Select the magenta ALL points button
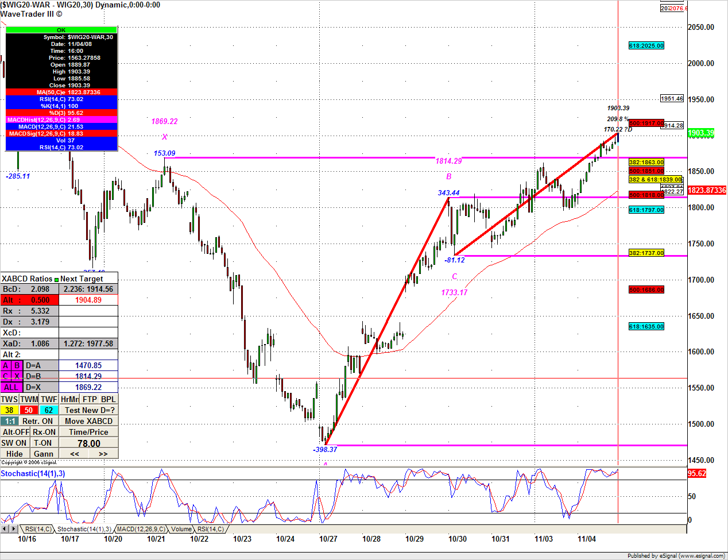The width and height of the screenshot is (728, 560). (11, 387)
